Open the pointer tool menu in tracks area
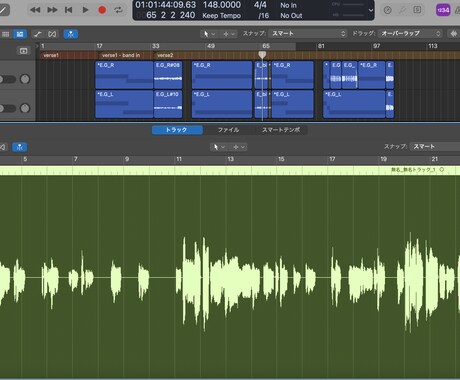Image resolution: width=460 pixels, height=380 pixels. 209,34
